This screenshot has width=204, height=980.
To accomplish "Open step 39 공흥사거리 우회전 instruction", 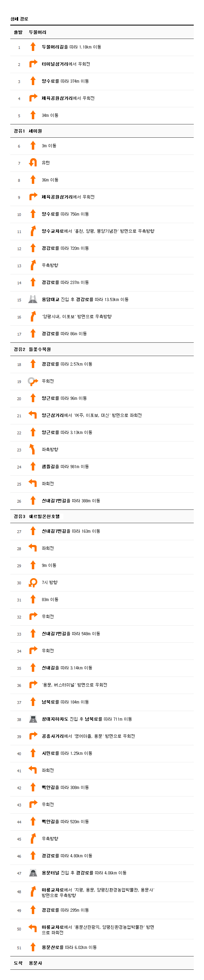I will (88, 736).
